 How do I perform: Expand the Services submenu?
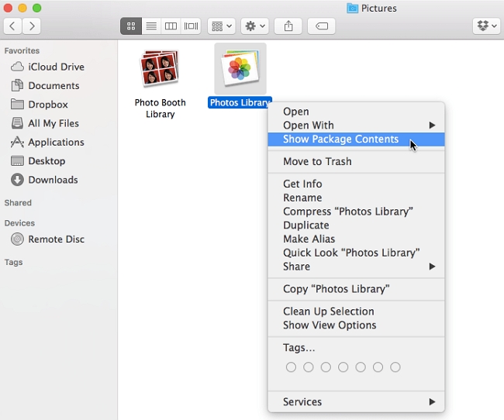tap(356, 402)
